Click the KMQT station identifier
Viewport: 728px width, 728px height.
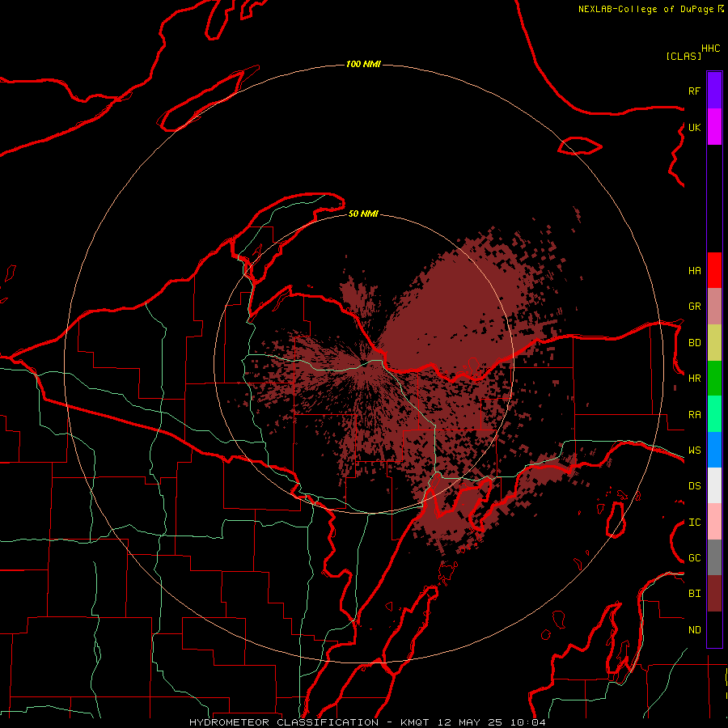coord(415,722)
